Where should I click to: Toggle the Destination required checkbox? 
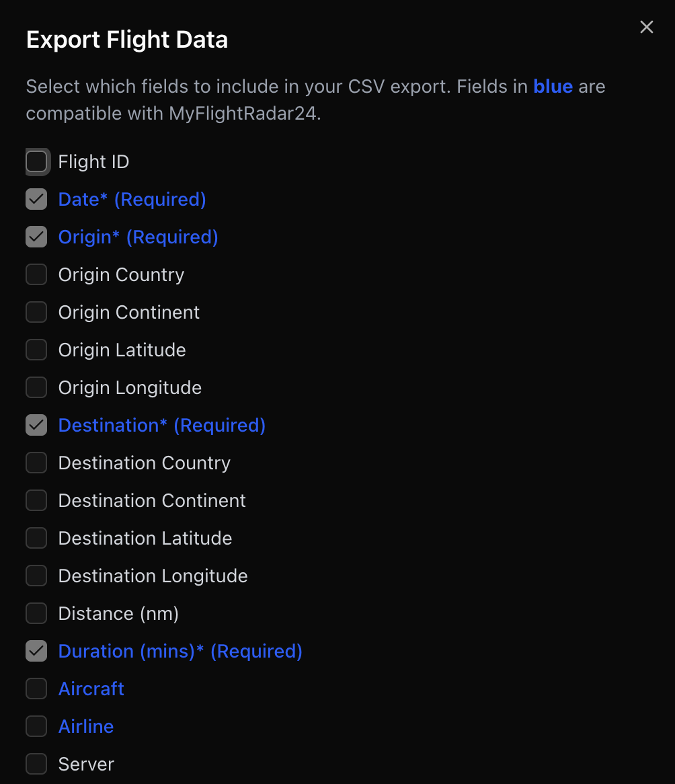tap(36, 425)
